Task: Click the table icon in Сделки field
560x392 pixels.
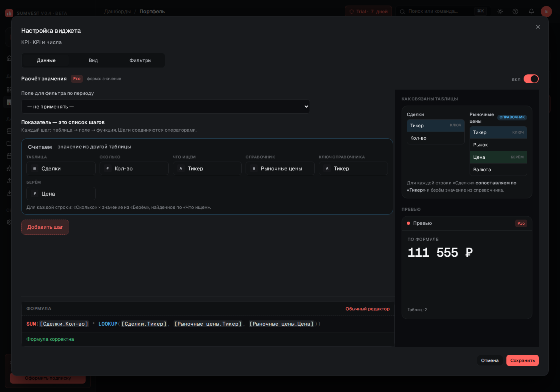Action: [x=34, y=168]
